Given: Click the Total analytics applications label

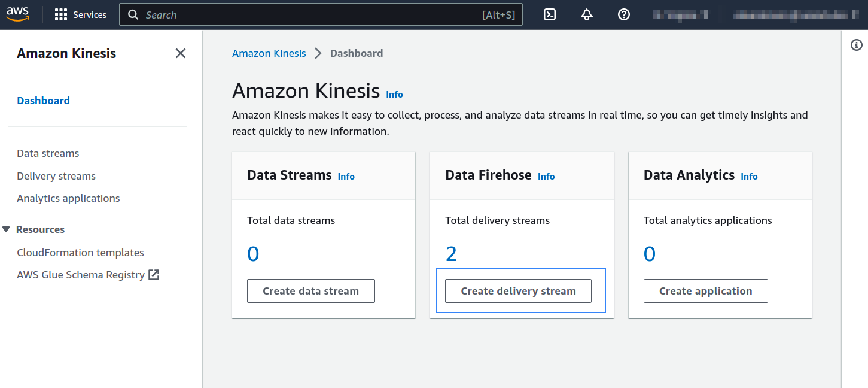Looking at the screenshot, I should [x=708, y=220].
